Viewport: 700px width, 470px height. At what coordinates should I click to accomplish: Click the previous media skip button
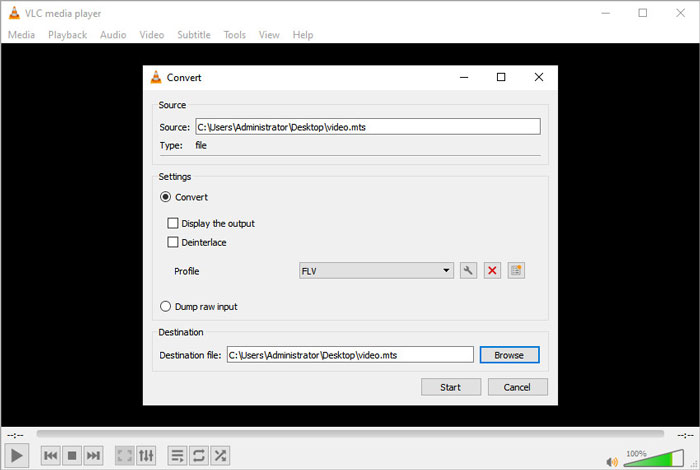[50, 455]
